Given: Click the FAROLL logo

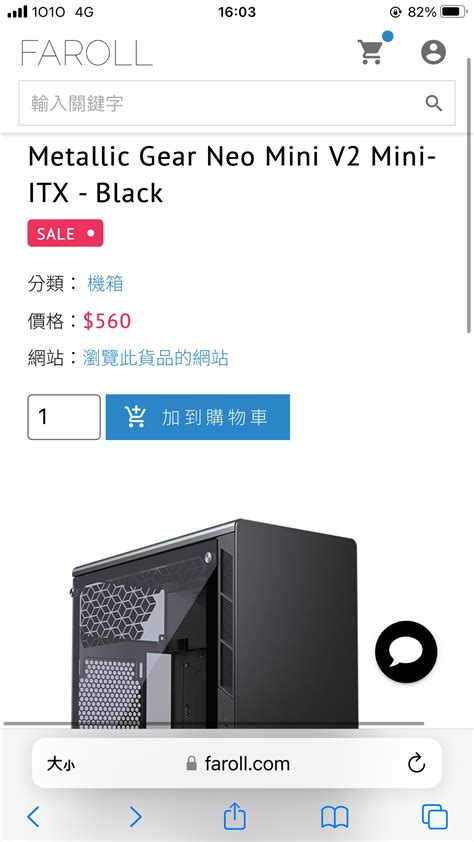Looking at the screenshot, I should pos(86,53).
